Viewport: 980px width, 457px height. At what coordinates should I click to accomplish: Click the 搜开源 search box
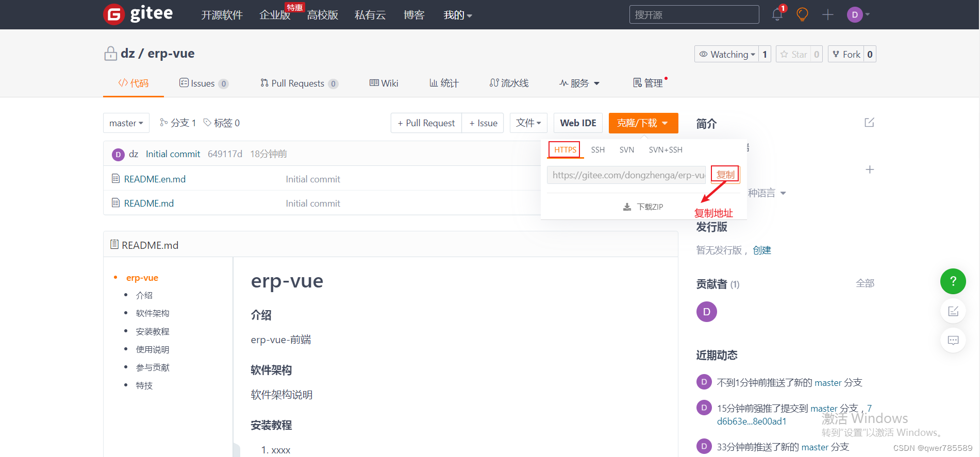tap(694, 14)
